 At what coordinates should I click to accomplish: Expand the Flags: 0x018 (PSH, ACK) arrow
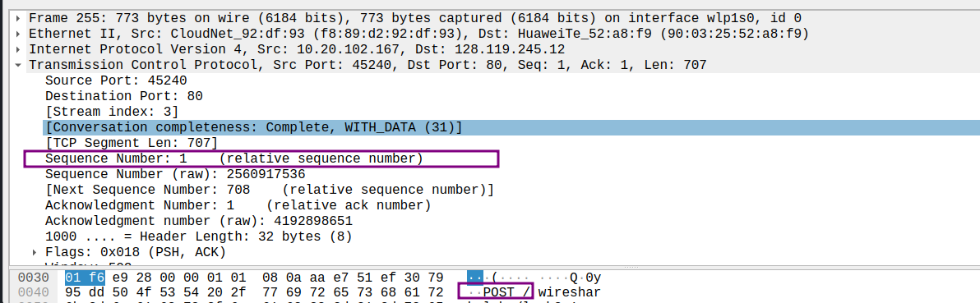coord(35,252)
